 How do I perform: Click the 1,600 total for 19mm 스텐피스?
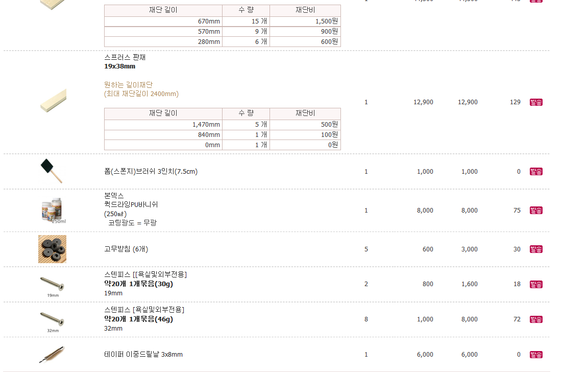click(470, 284)
